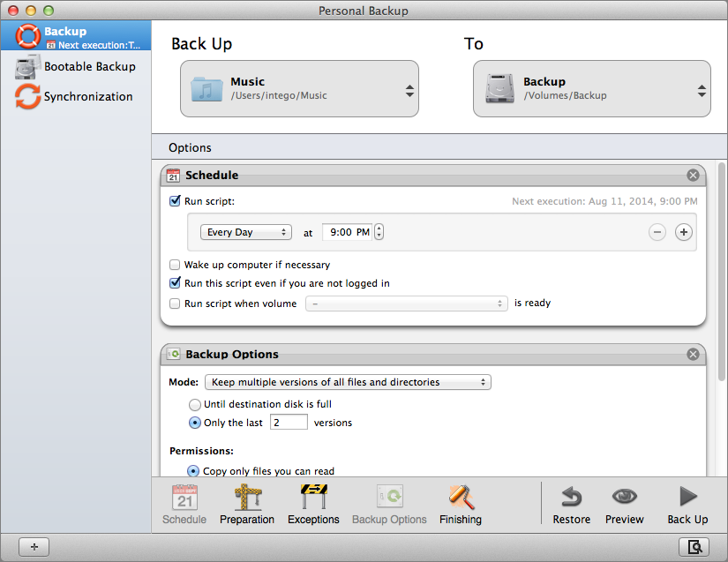Enable wake up computer if necessary
Image resolution: width=728 pixels, height=562 pixels.
tap(175, 264)
